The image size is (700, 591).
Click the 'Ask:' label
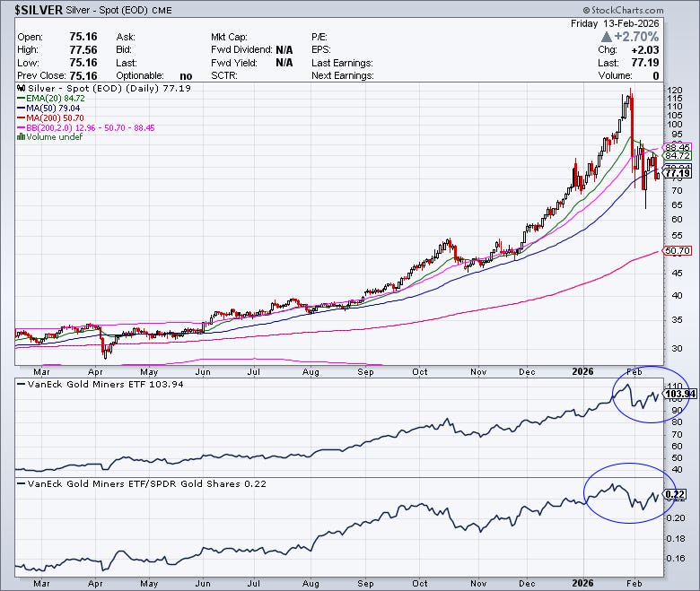tap(126, 37)
